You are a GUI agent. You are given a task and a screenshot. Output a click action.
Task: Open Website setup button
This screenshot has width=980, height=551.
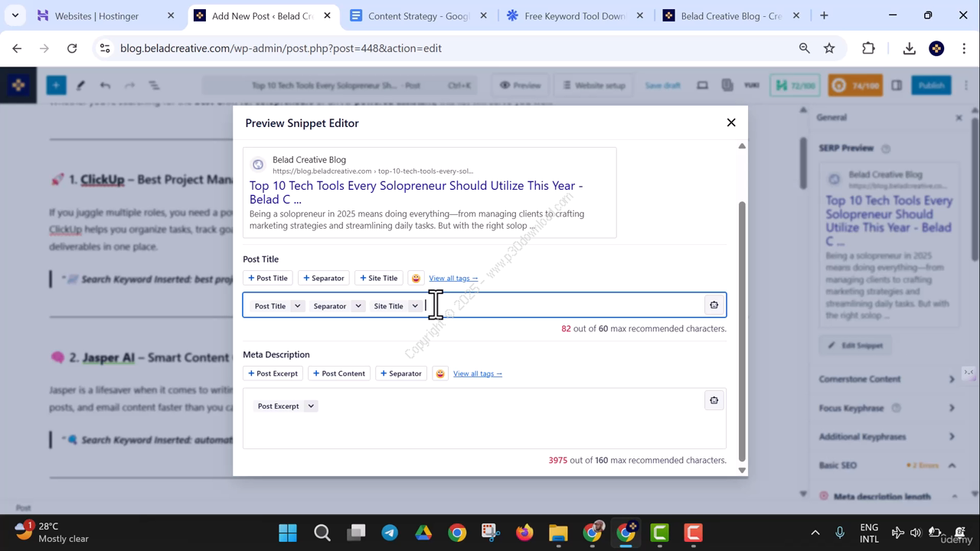coord(594,85)
